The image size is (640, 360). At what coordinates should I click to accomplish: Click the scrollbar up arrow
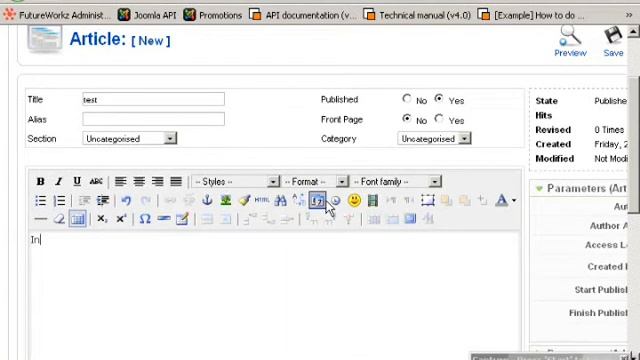coord(633,31)
